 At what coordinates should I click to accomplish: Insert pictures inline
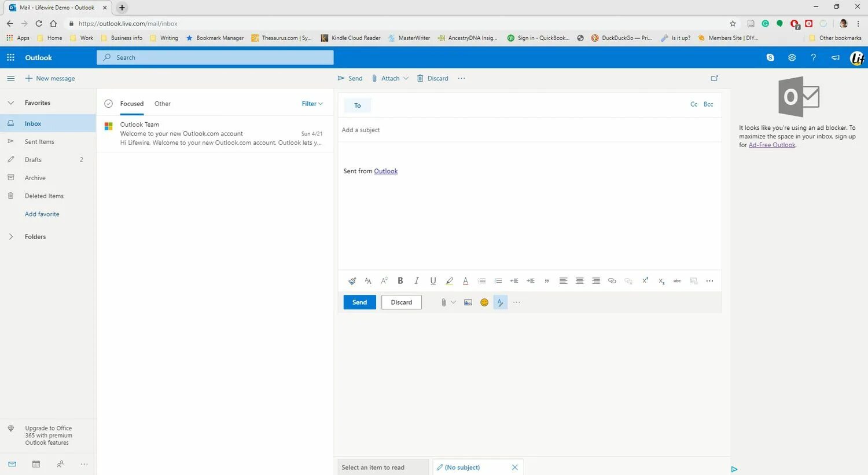point(468,302)
